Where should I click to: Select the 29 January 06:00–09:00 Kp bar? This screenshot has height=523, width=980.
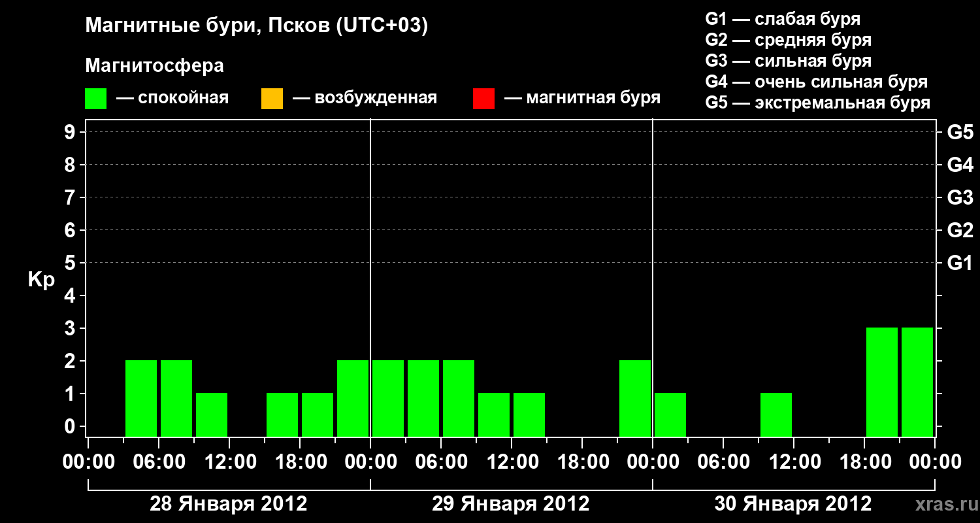point(459,398)
